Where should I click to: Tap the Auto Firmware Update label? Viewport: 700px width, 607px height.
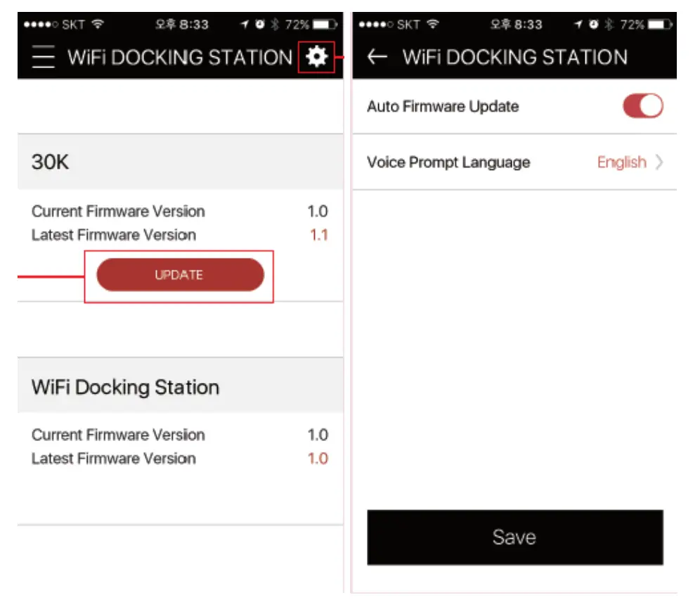click(443, 107)
